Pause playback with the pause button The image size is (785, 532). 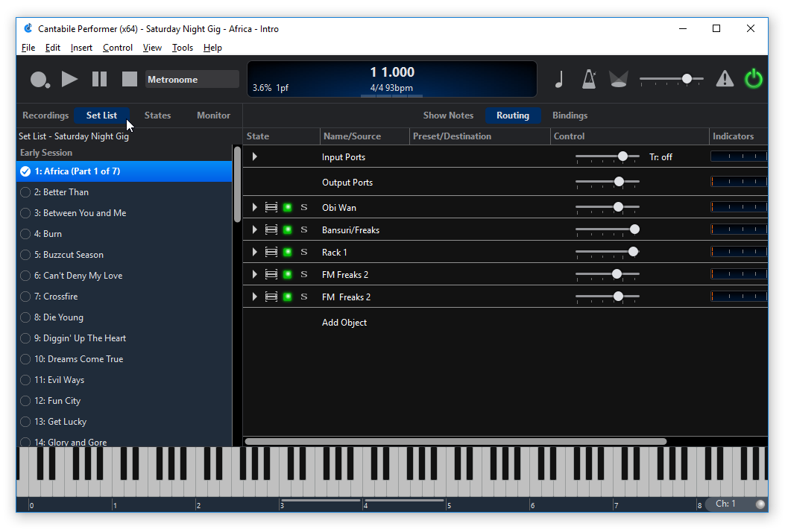100,79
